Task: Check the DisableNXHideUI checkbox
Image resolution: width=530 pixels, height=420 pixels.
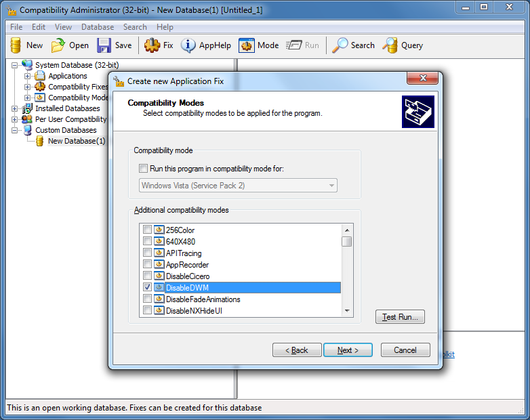Action: click(147, 310)
